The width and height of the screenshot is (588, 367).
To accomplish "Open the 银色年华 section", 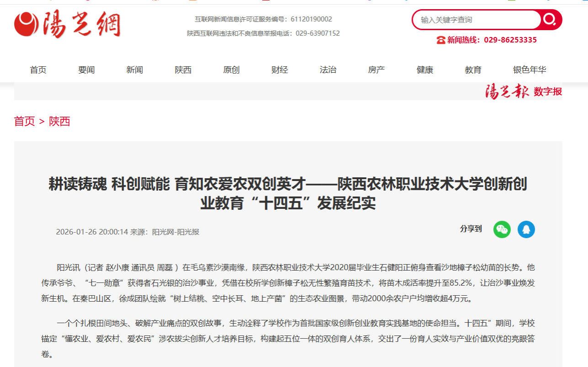I will click(529, 70).
